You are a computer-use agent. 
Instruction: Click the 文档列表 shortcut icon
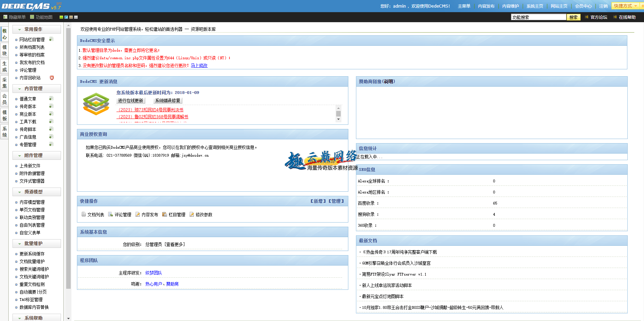coord(84,214)
